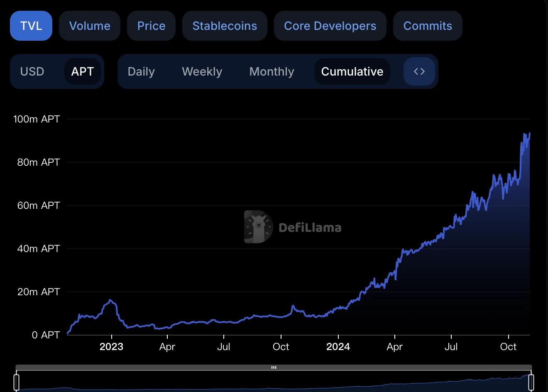Click the early 2023 peak on the line

click(x=110, y=300)
